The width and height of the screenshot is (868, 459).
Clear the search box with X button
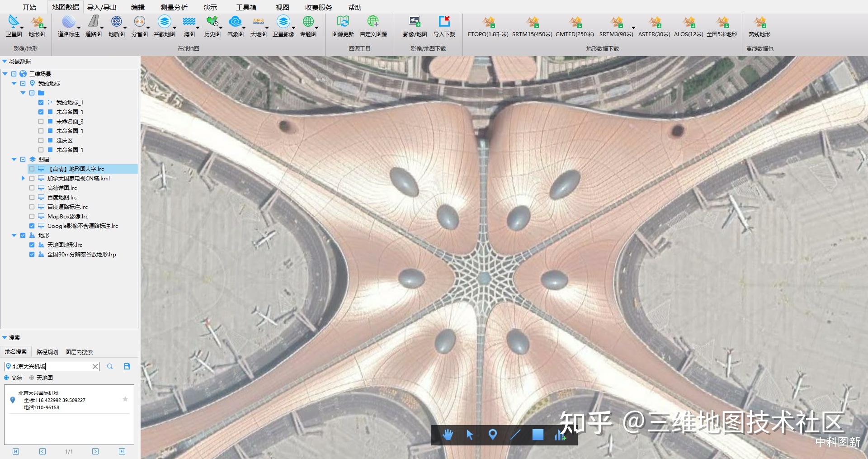[x=95, y=366]
